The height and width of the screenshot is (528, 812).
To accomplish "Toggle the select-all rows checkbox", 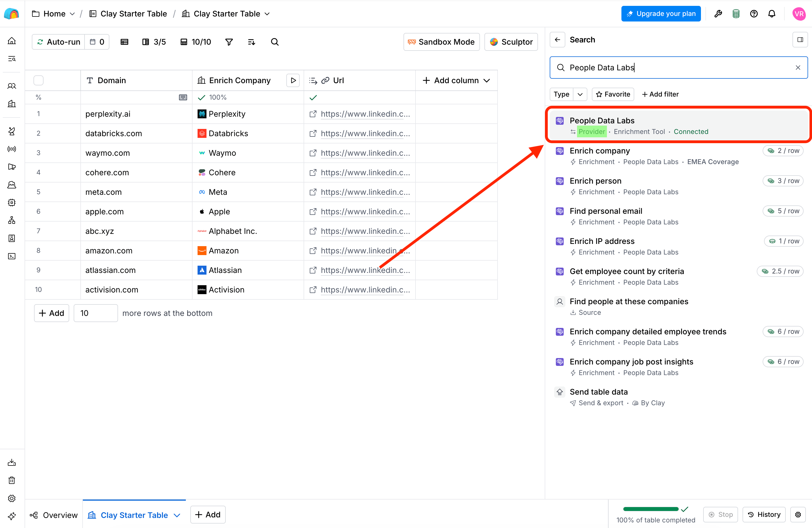I will click(x=39, y=80).
